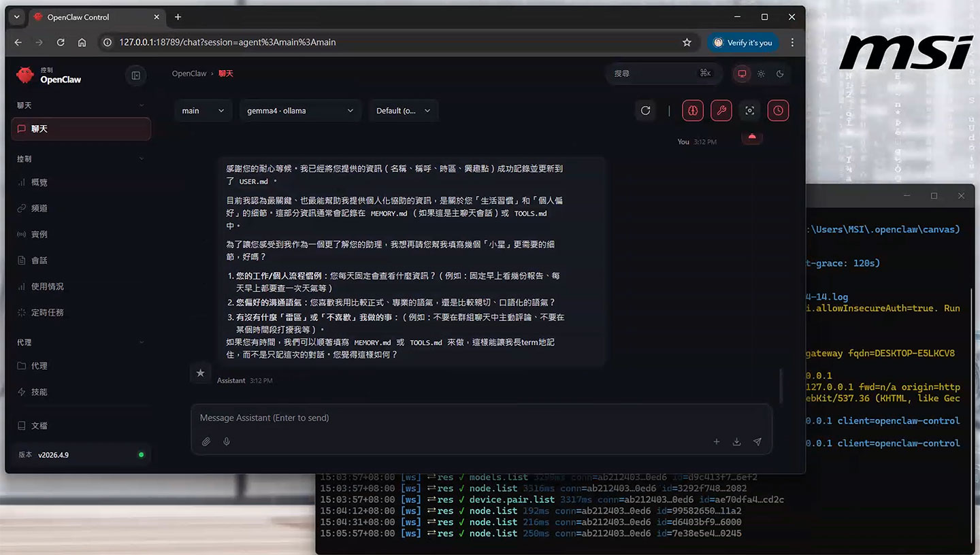Attach a file with the paperclip icon
Screen dimensions: 980x555
tap(206, 441)
